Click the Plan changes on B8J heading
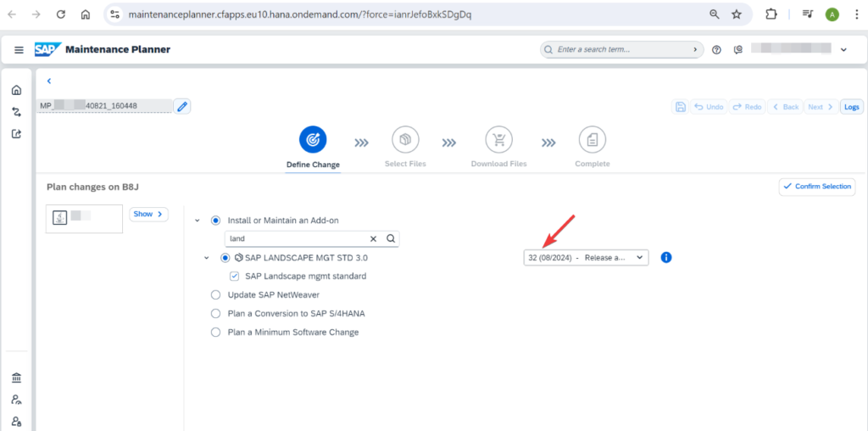The height and width of the screenshot is (431, 868). point(92,188)
